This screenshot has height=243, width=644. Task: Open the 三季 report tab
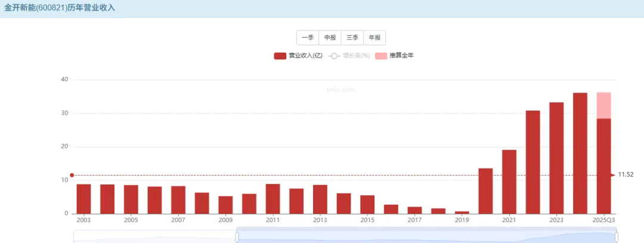(352, 38)
